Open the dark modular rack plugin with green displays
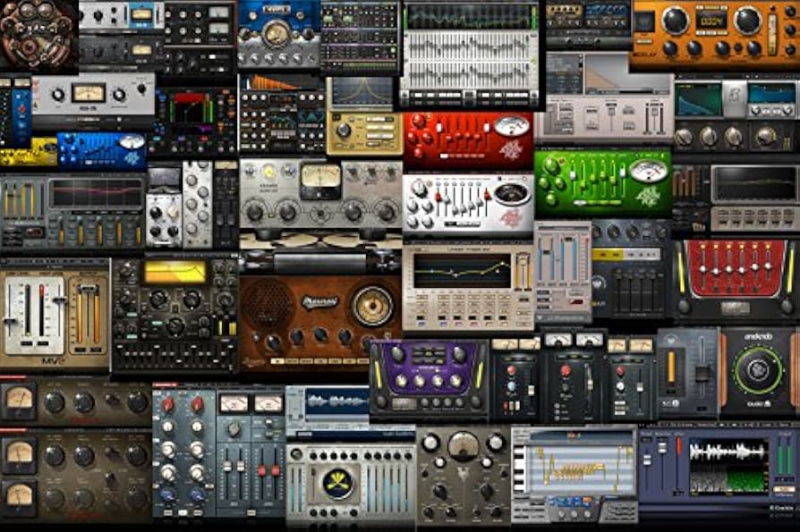This screenshot has width=800, height=532. 359,37
